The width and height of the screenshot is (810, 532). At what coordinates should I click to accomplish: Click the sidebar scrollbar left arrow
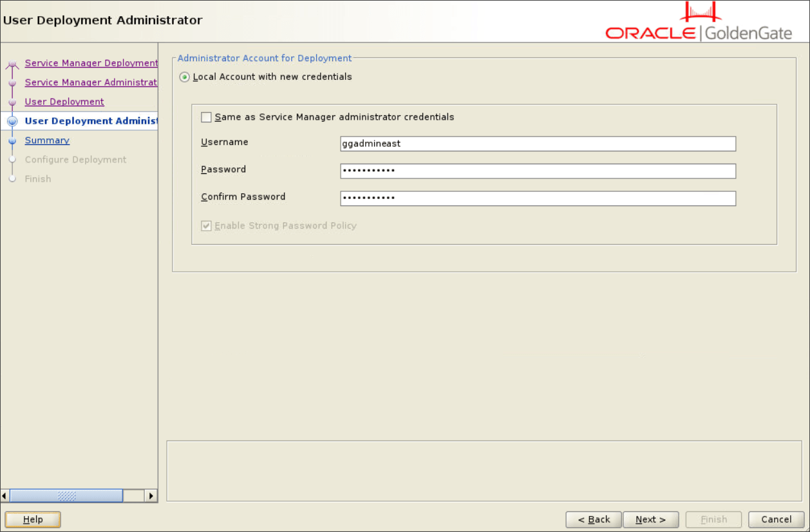(6, 496)
